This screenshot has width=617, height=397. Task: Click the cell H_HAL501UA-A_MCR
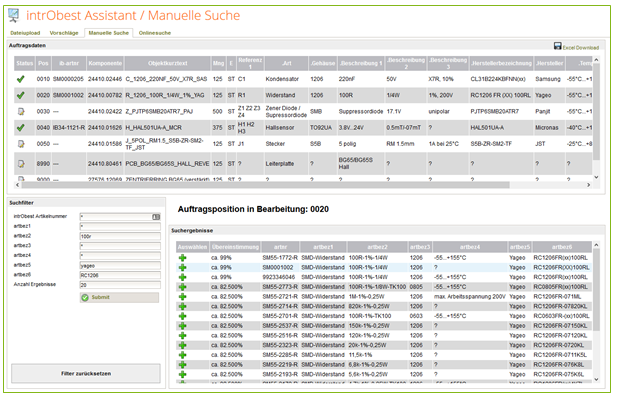(153, 127)
